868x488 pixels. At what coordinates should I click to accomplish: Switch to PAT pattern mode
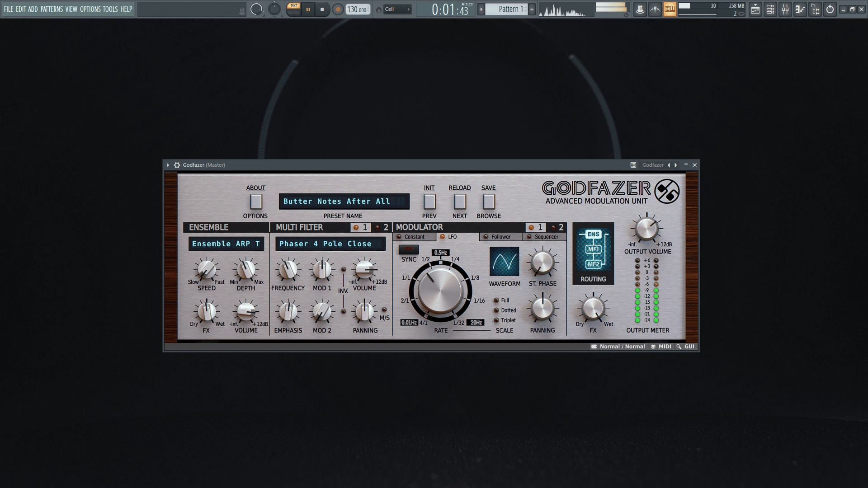(x=294, y=6)
